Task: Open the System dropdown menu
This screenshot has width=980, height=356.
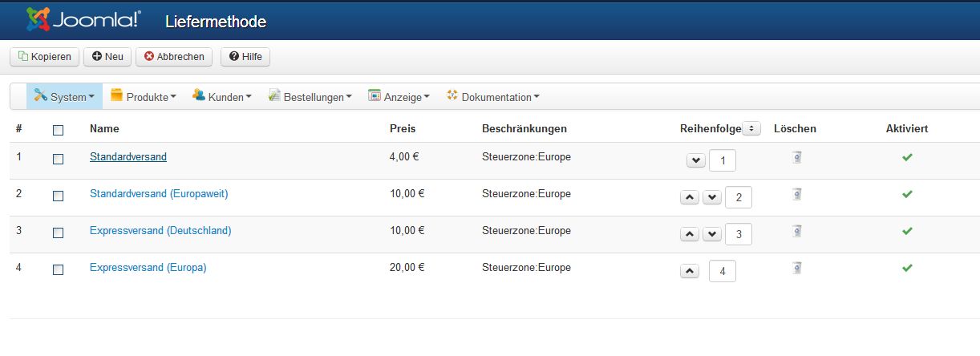Action: (x=64, y=96)
